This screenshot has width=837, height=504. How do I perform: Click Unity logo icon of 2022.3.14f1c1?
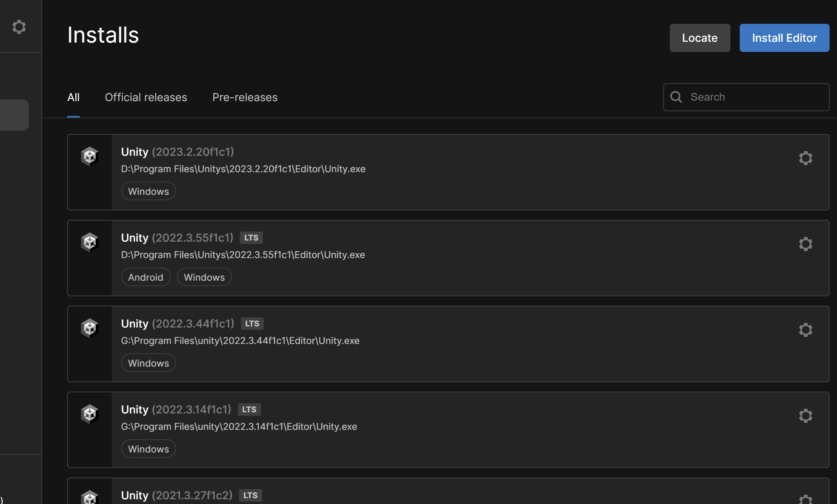click(89, 414)
